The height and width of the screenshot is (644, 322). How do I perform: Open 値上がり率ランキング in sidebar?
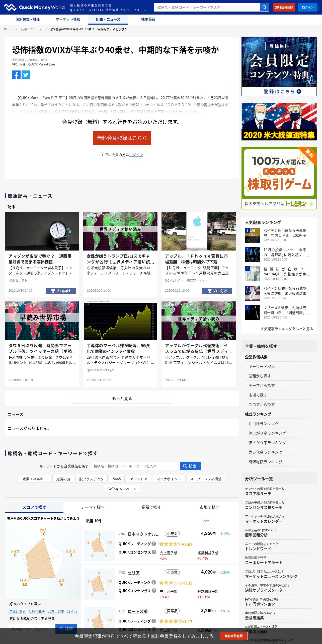279,433
